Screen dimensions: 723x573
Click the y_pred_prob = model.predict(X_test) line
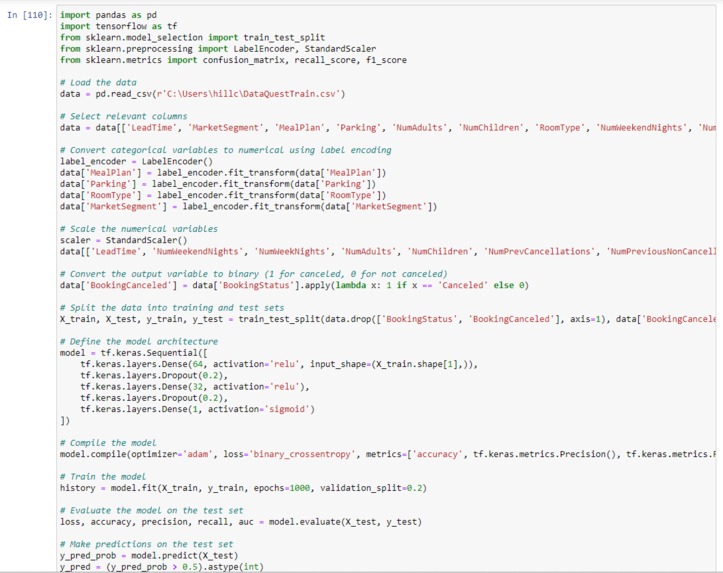tap(149, 555)
